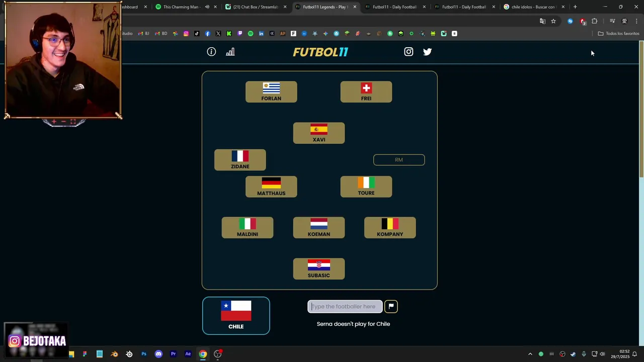This screenshot has height=362, width=644.
Task: Open notifications bell in taskbar
Action: click(635, 354)
